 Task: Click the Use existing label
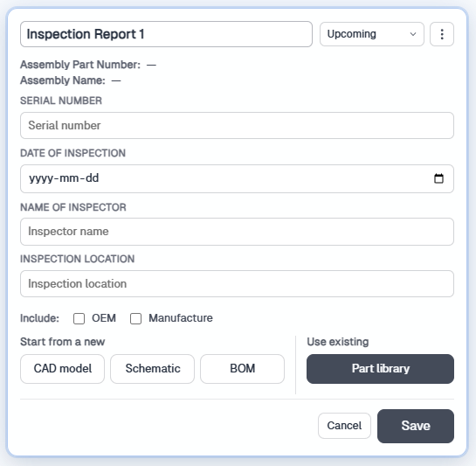[338, 342]
